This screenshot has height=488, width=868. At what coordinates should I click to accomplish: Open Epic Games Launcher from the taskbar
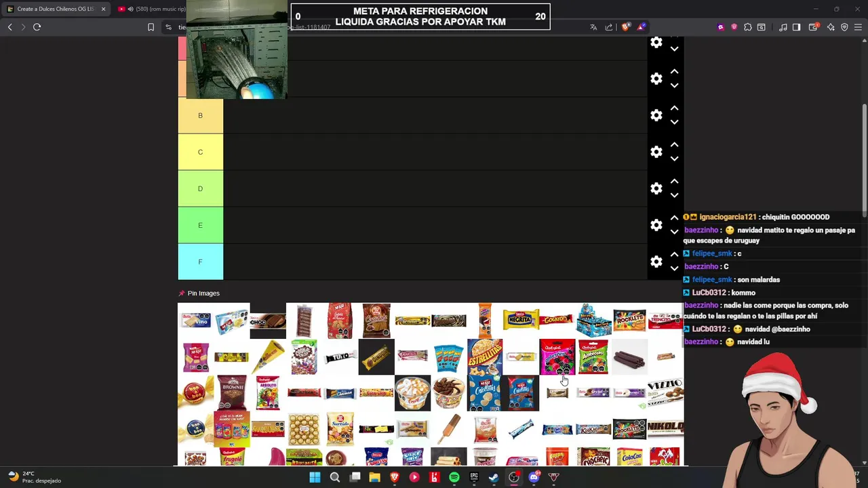[x=474, y=477]
